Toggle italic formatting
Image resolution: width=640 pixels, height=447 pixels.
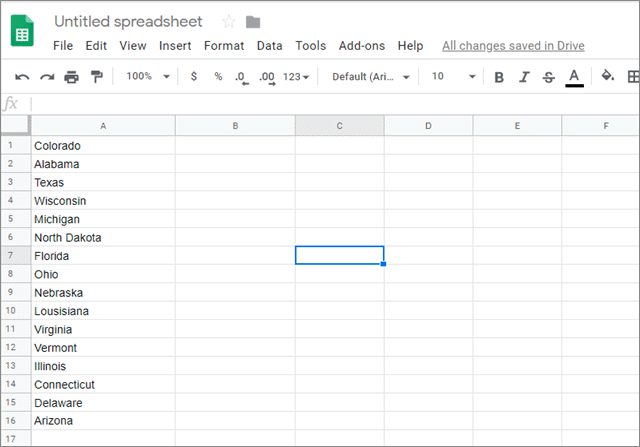tap(524, 77)
